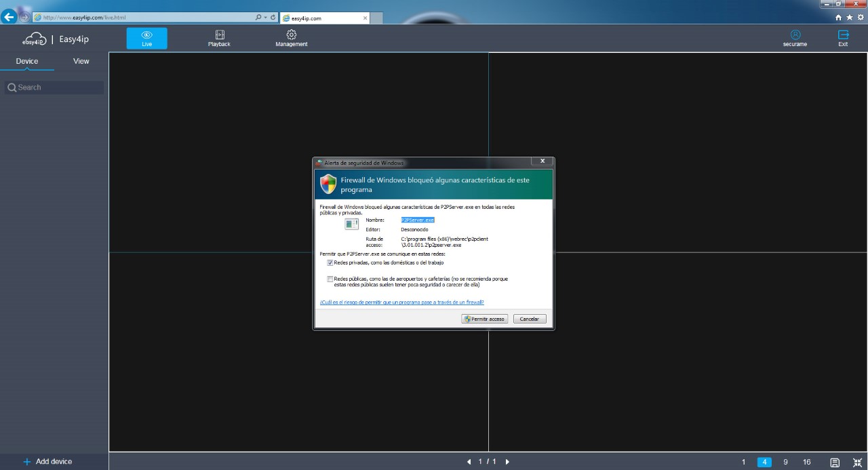Go back with browser back arrow
The image size is (868, 470).
9,17
